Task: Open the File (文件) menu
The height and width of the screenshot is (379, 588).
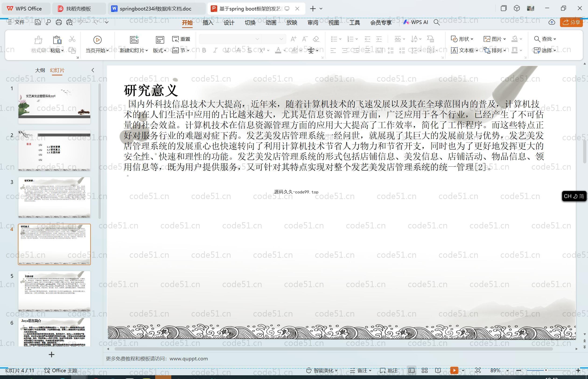Action: pyautogui.click(x=16, y=22)
